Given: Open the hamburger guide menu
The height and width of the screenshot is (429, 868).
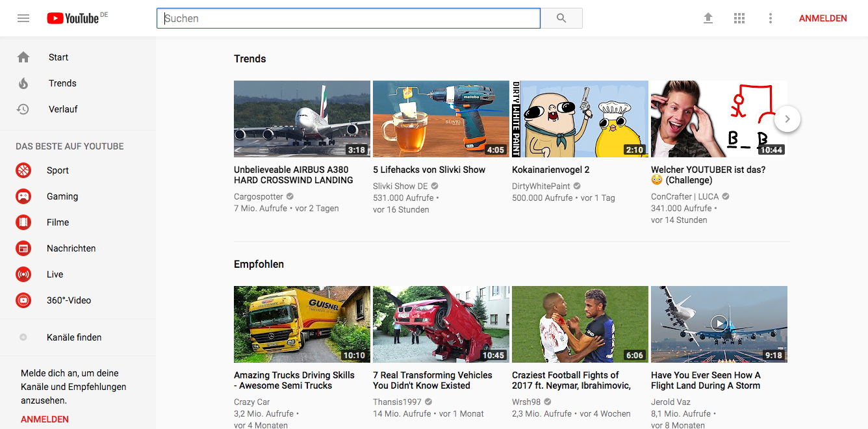Looking at the screenshot, I should pyautogui.click(x=23, y=18).
